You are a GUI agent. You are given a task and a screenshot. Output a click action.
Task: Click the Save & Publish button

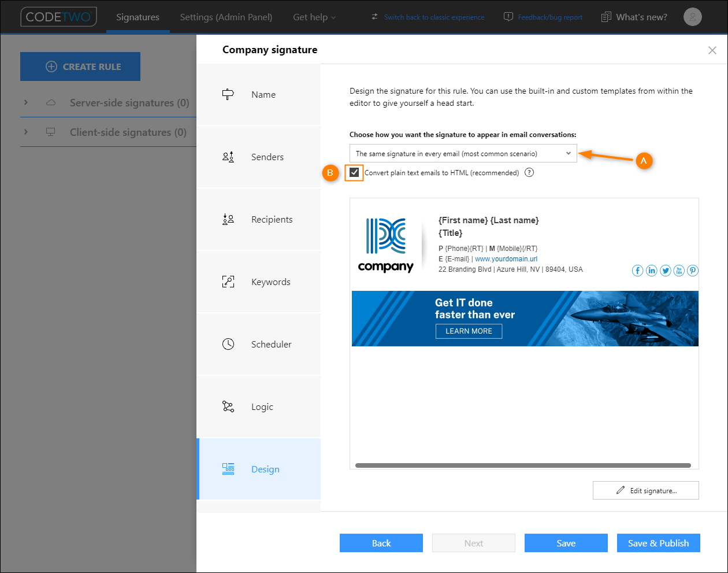coord(659,543)
